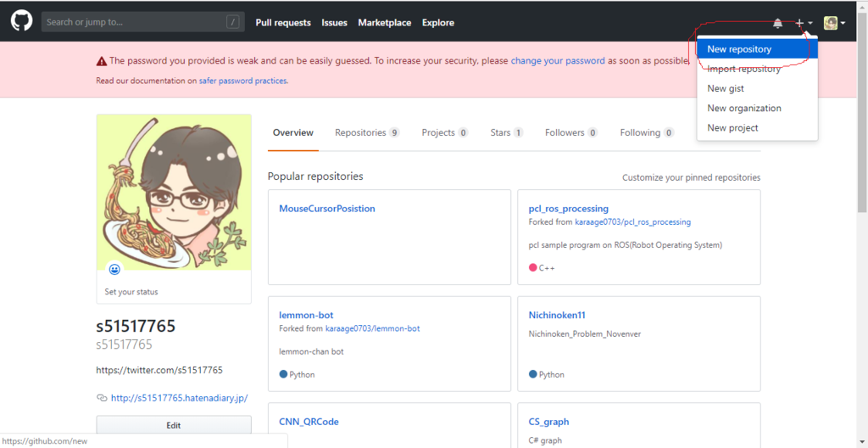Open the Projects tab
This screenshot has height=448, width=868.
(445, 132)
